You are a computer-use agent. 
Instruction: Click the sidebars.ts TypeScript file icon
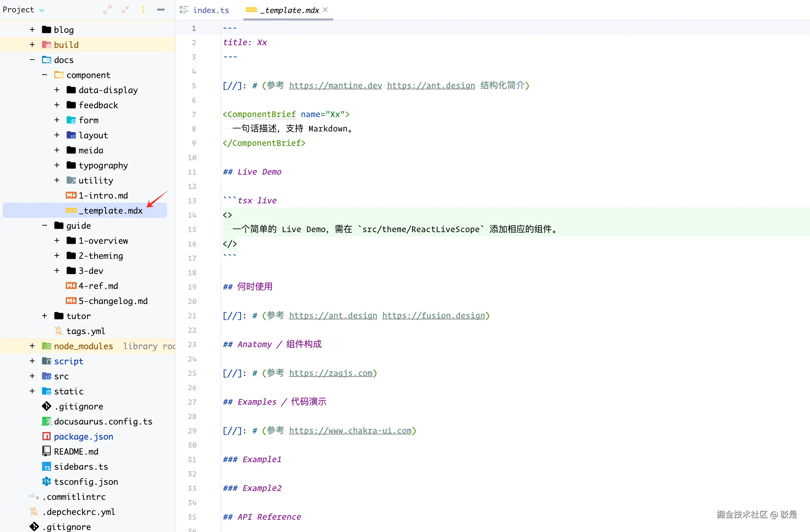pos(46,467)
